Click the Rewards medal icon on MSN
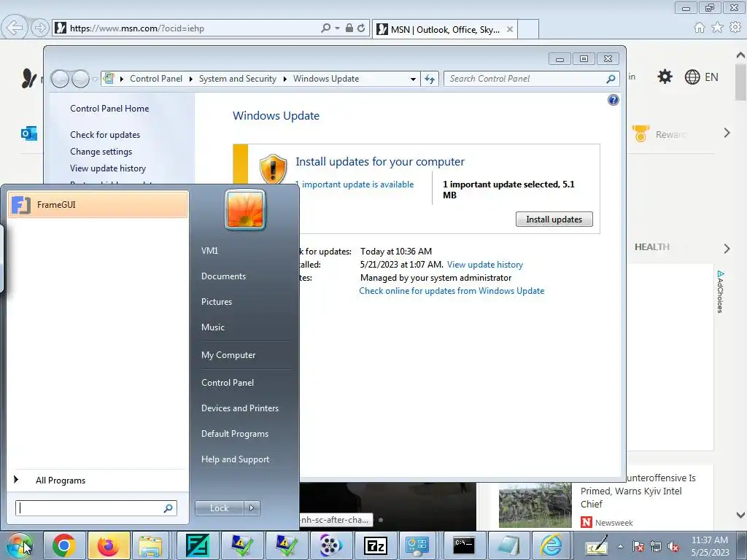Image resolution: width=747 pixels, height=560 pixels. (640, 133)
